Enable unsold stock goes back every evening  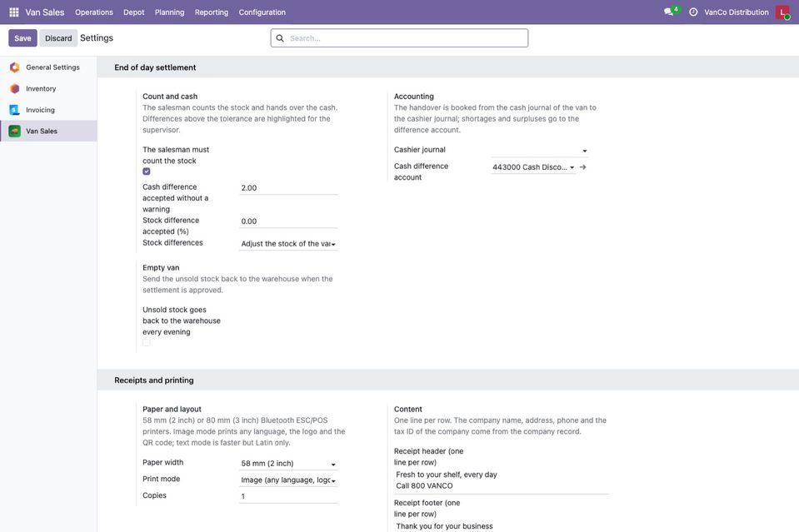tap(147, 343)
